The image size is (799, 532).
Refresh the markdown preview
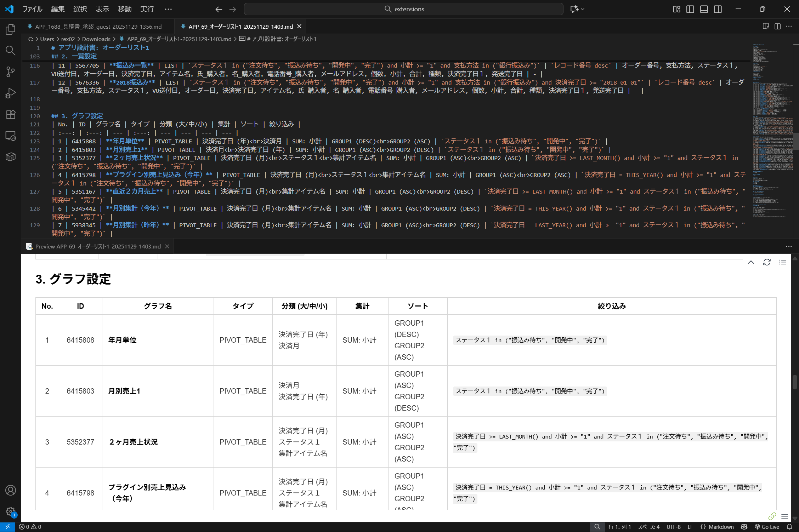click(x=767, y=262)
